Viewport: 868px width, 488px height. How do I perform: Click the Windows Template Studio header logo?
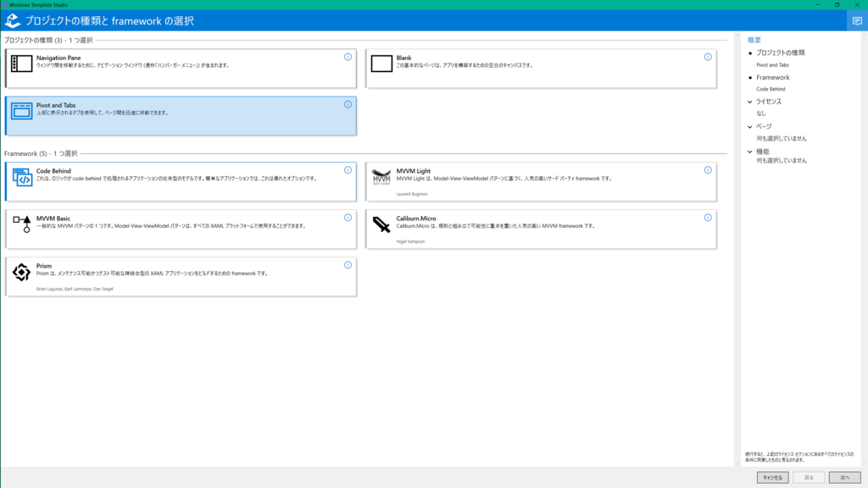[x=12, y=21]
